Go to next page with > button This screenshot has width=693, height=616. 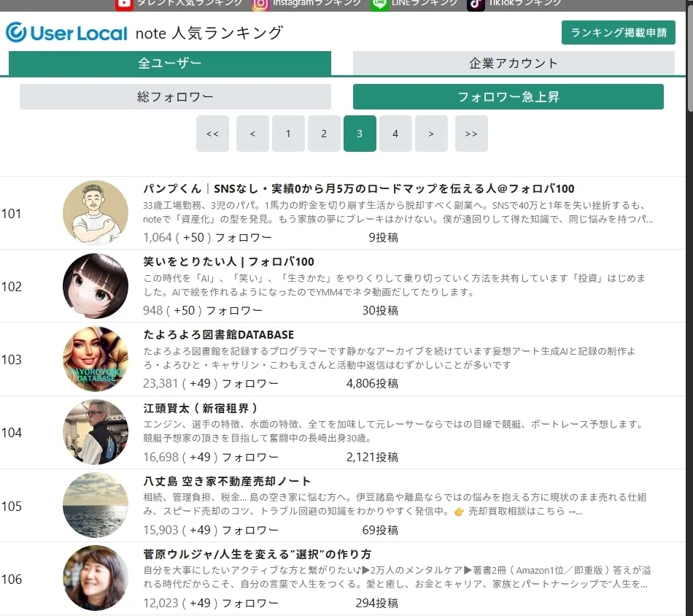(x=431, y=134)
